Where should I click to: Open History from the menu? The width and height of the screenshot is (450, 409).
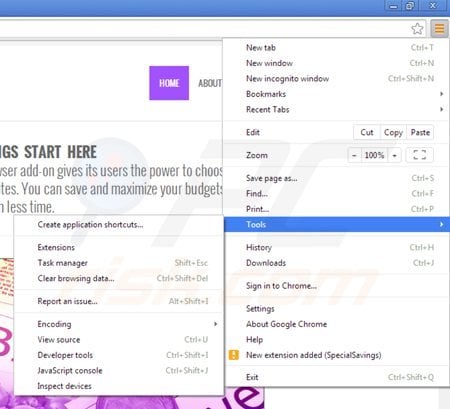pos(337,247)
